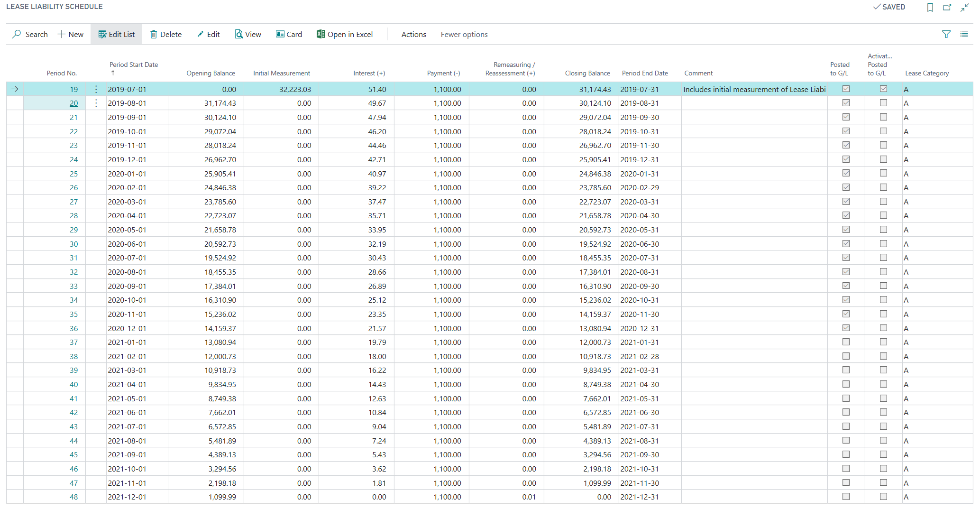Click the SAVED status indicator

coord(889,7)
